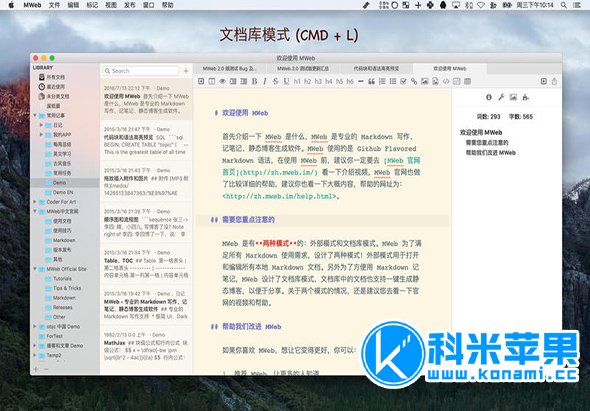Switch to the MWeb 2.0 测试版更新汇总 tab
This screenshot has width=590, height=411.
click(303, 68)
